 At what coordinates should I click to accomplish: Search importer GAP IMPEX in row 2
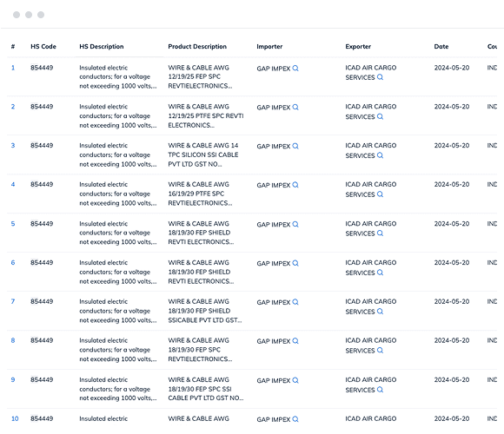tap(295, 108)
